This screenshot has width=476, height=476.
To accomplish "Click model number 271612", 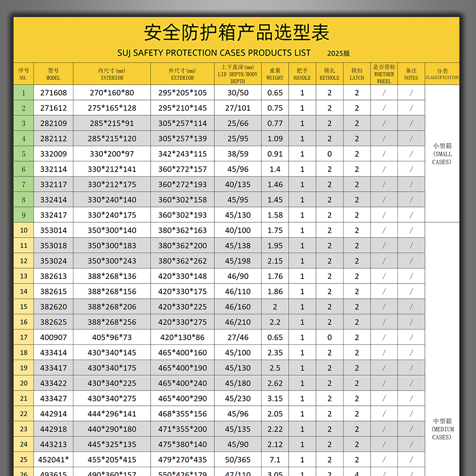I will click(53, 108).
